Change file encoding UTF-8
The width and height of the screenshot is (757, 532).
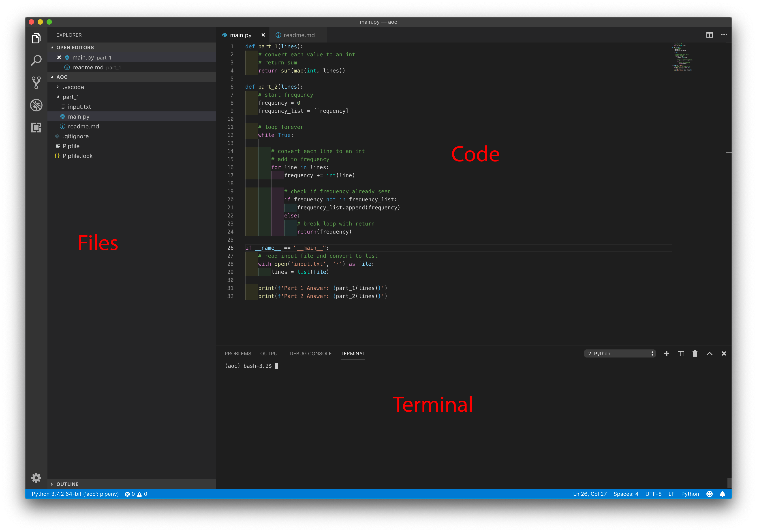pyautogui.click(x=653, y=494)
